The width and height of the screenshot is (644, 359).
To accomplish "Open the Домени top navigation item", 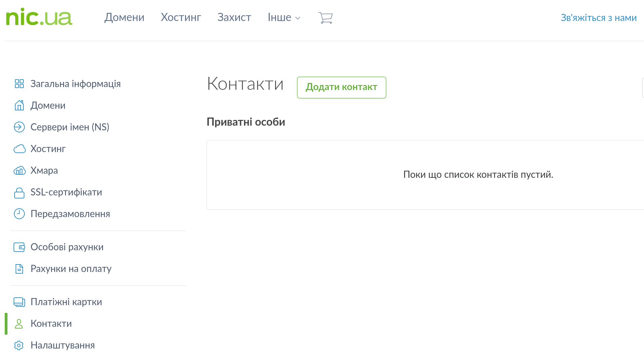I will (124, 17).
